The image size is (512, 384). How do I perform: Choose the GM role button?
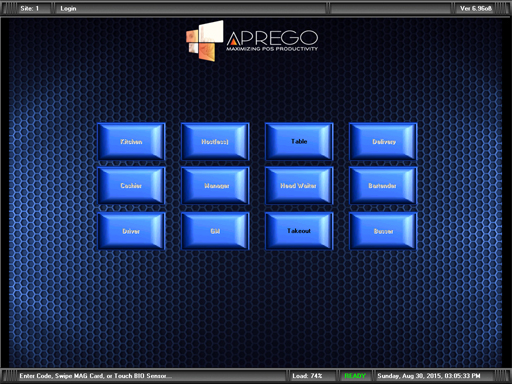coord(215,231)
